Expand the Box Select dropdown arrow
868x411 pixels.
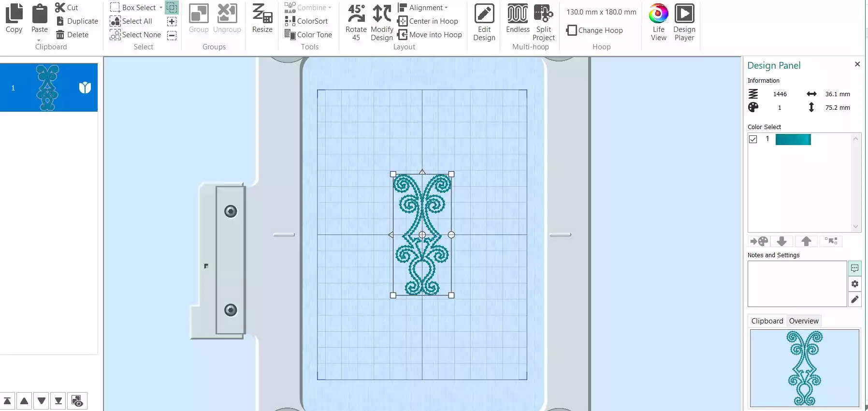(x=161, y=7)
